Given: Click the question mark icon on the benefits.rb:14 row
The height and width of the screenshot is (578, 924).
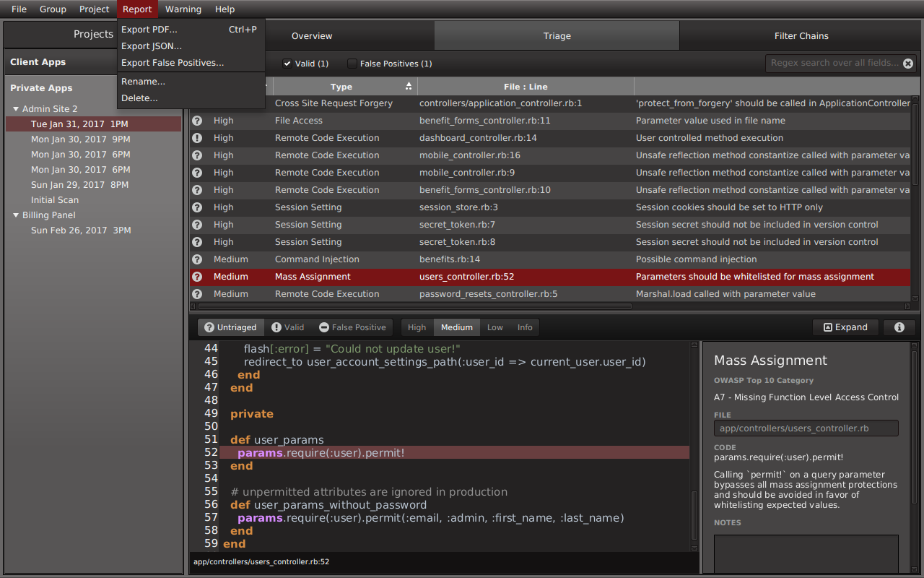Looking at the screenshot, I should click(197, 259).
